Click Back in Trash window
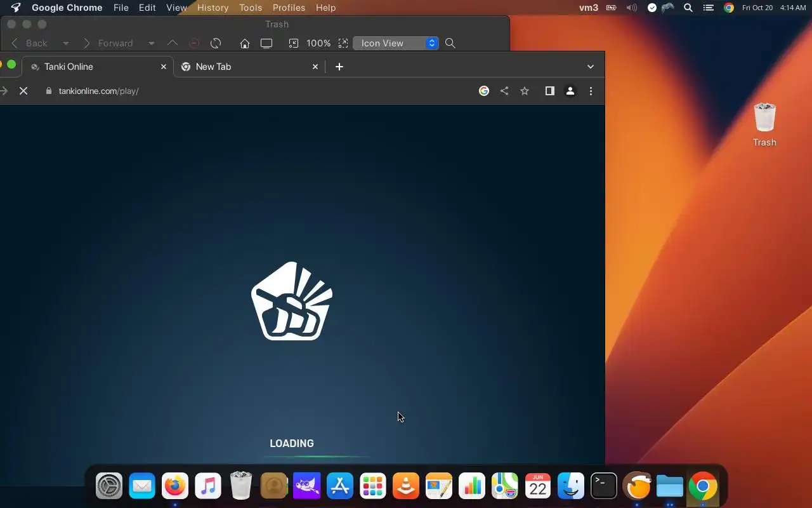 click(x=30, y=43)
